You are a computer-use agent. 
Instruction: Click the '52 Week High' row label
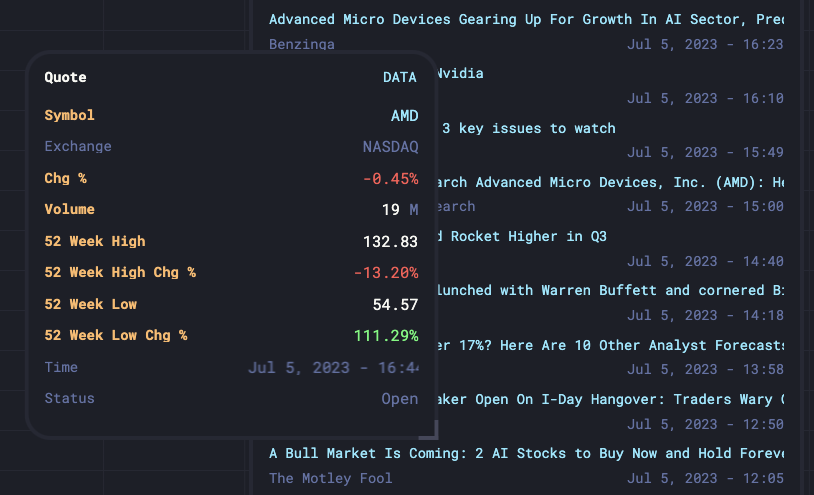95,241
